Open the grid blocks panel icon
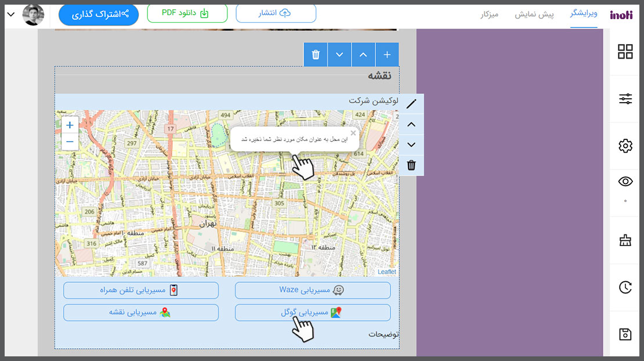This screenshot has height=361, width=644. pos(625,52)
